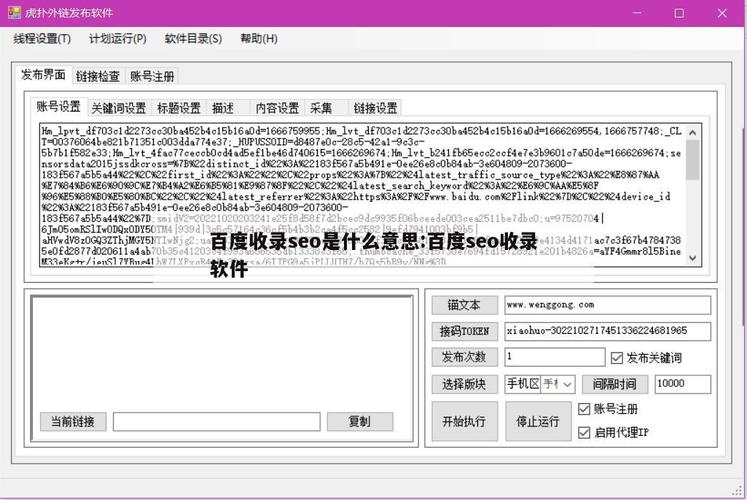This screenshot has height=500, width=747.
Task: Switch to the 账号注册 tab
Action: [x=152, y=76]
